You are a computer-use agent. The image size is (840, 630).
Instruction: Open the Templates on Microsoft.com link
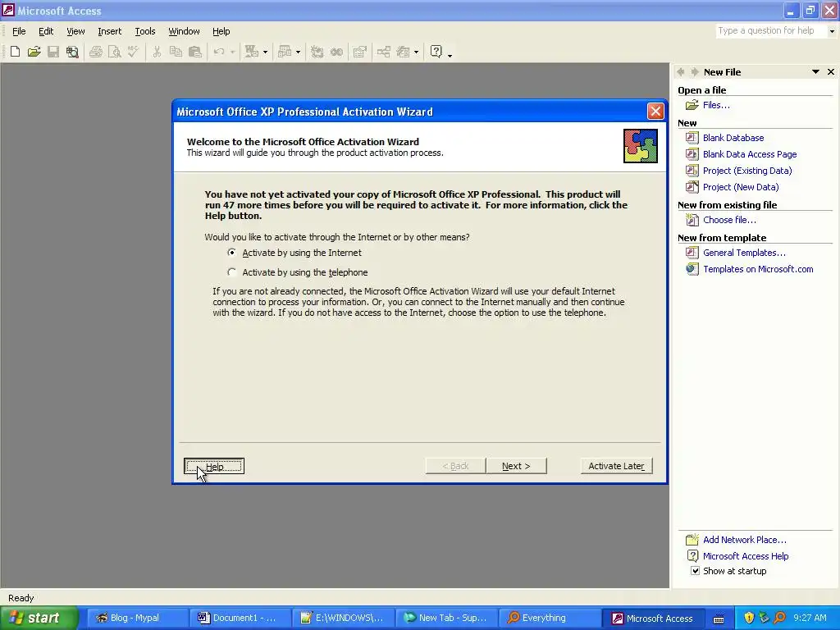click(758, 269)
